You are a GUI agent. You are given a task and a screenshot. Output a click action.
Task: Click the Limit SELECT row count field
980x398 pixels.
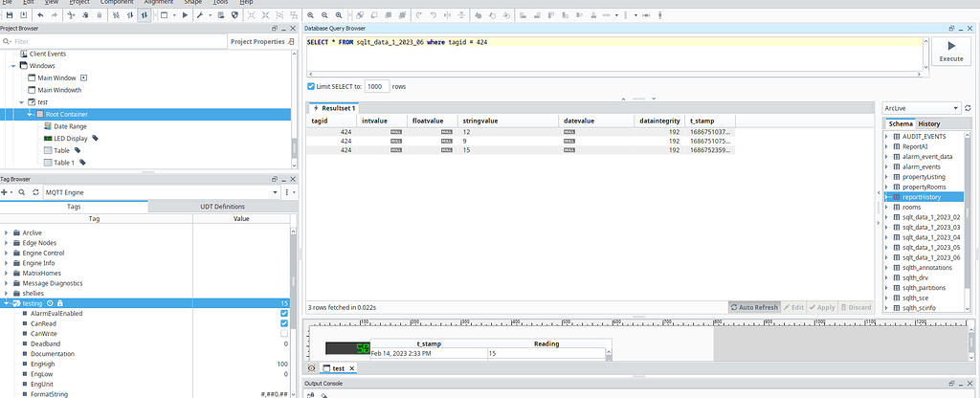[375, 86]
